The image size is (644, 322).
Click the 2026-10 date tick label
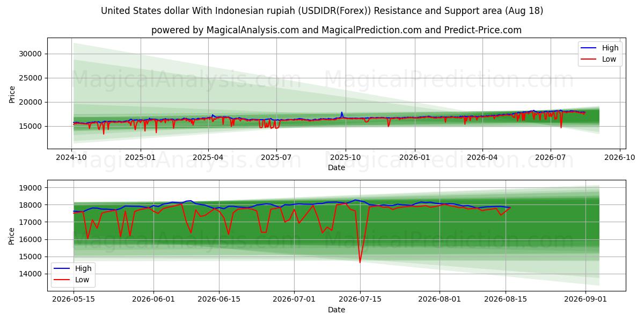coord(619,158)
